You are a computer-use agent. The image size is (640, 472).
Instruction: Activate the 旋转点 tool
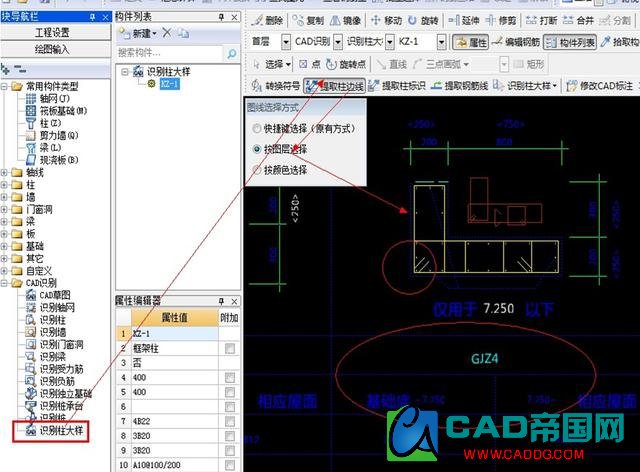pyautogui.click(x=347, y=64)
